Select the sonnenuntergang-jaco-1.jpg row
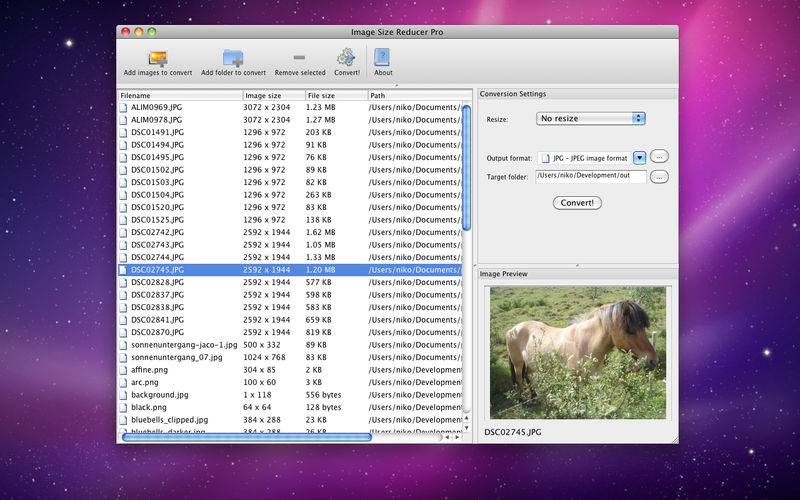 [290, 345]
